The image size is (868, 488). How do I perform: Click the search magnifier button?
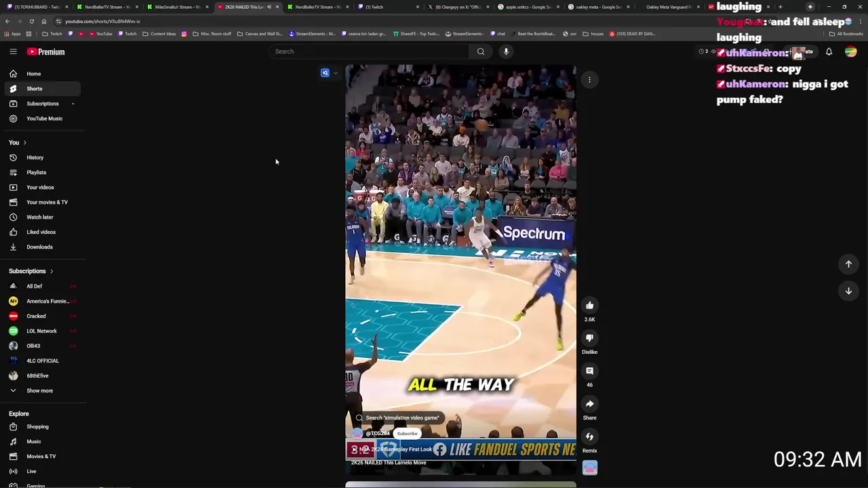tap(480, 52)
